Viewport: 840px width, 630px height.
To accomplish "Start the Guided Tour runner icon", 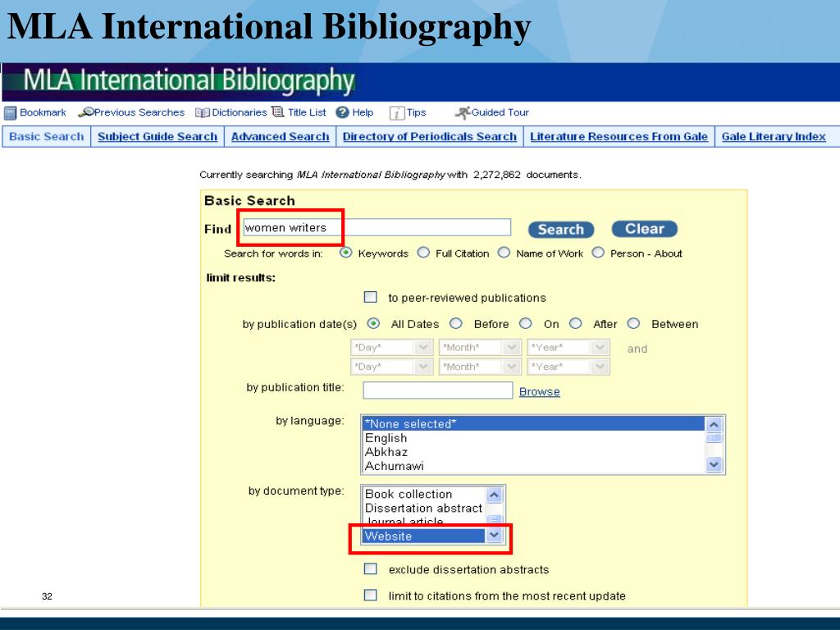I will [x=463, y=112].
